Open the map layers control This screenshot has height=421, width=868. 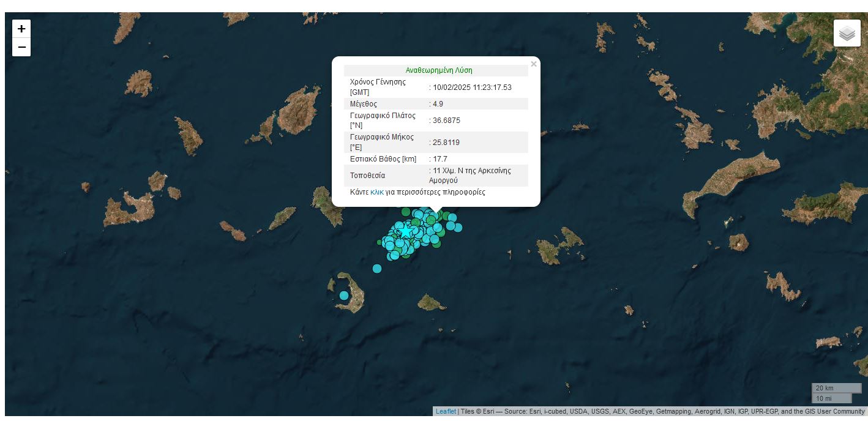coord(847,34)
